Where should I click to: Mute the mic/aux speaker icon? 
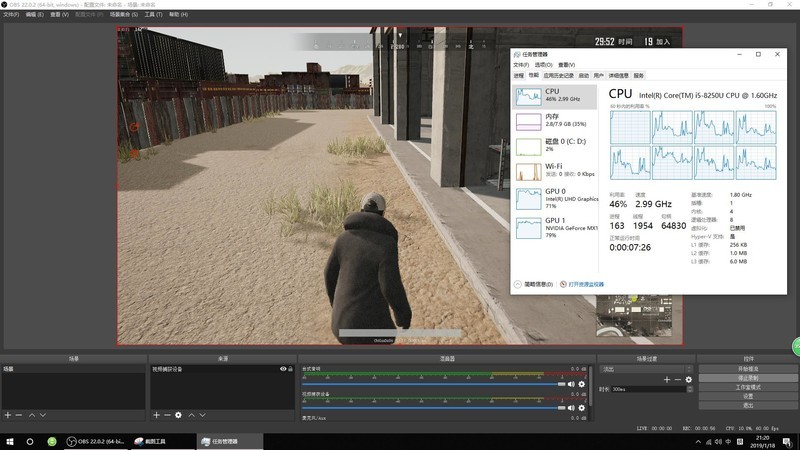(571, 408)
